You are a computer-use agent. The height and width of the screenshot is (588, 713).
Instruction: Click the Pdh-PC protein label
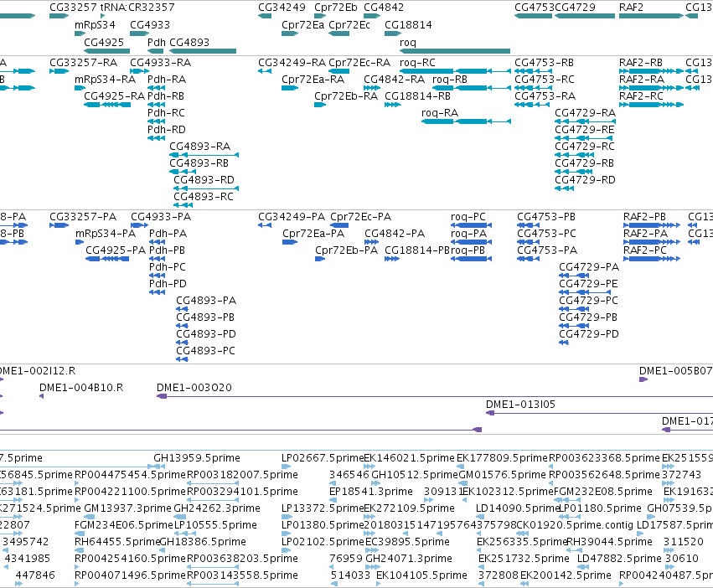click(x=168, y=267)
